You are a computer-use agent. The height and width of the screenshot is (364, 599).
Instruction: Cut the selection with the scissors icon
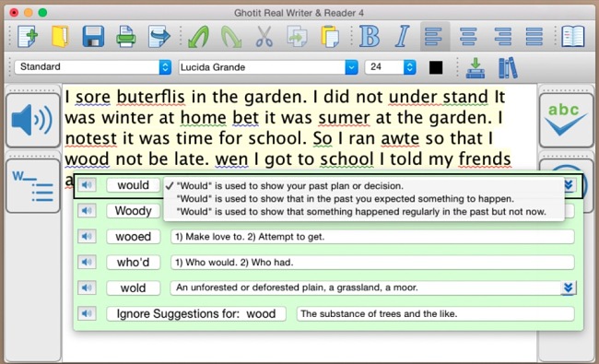264,37
